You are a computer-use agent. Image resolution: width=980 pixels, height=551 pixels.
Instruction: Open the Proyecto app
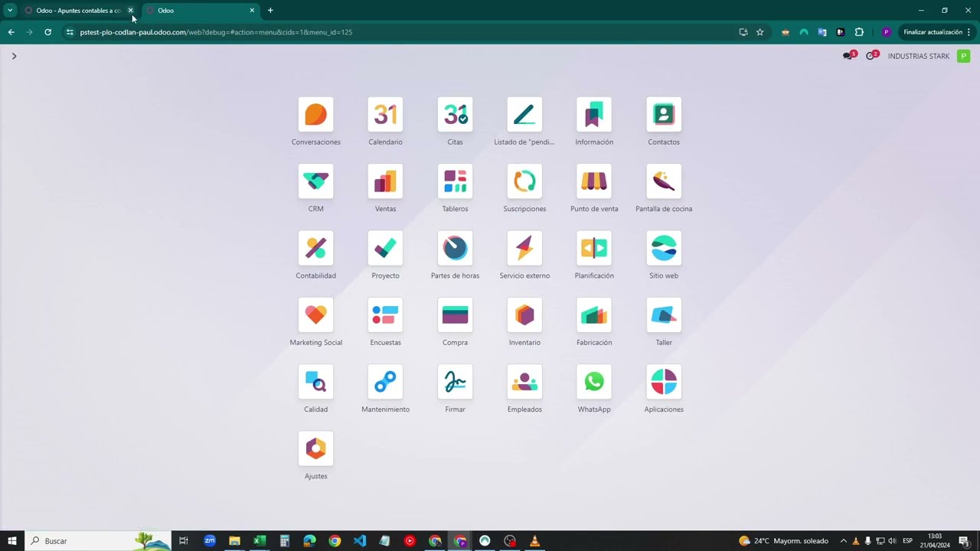tap(385, 248)
